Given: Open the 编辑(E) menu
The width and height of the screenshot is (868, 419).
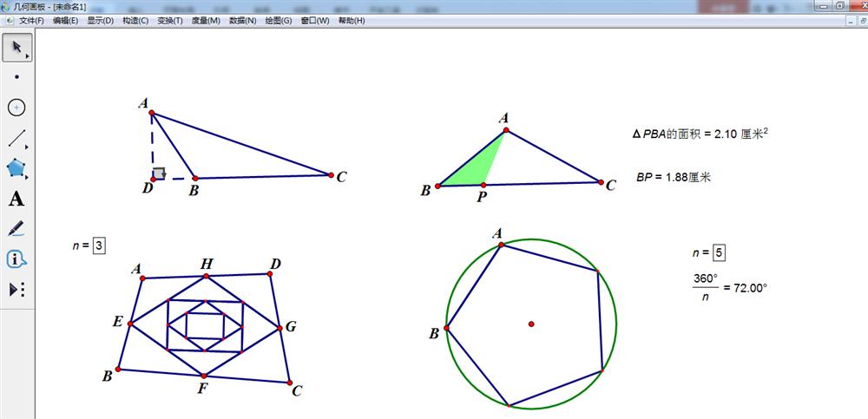Looking at the screenshot, I should (65, 20).
